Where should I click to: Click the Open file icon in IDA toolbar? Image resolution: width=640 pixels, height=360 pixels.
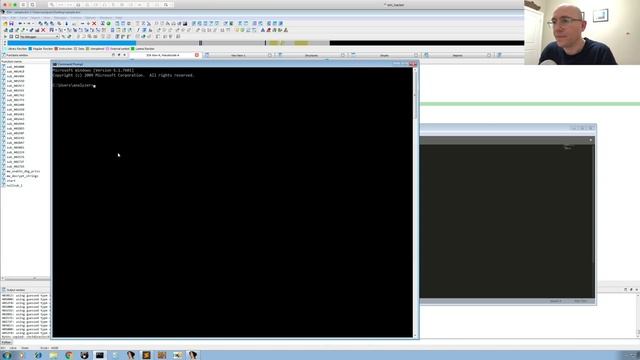tap(5, 24)
